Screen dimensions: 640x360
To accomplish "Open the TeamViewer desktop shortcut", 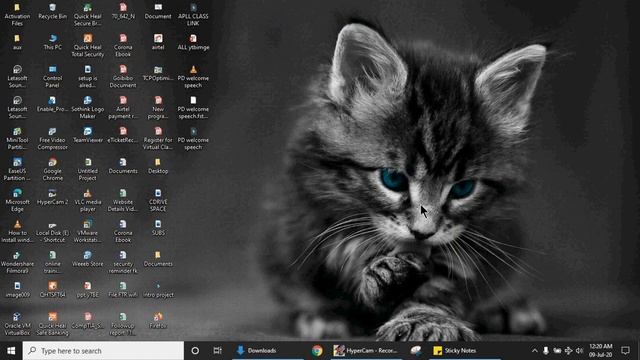I will [88, 136].
